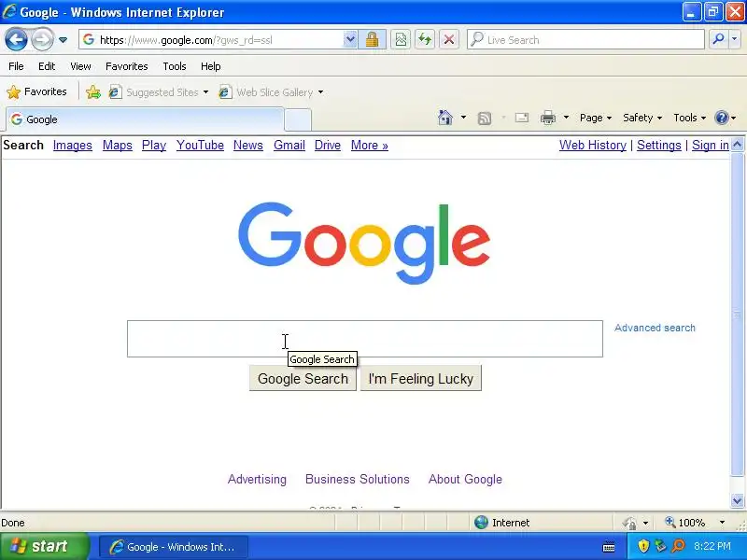Click the Print icon
Screen dimensions: 747x560
pyautogui.click(x=548, y=118)
